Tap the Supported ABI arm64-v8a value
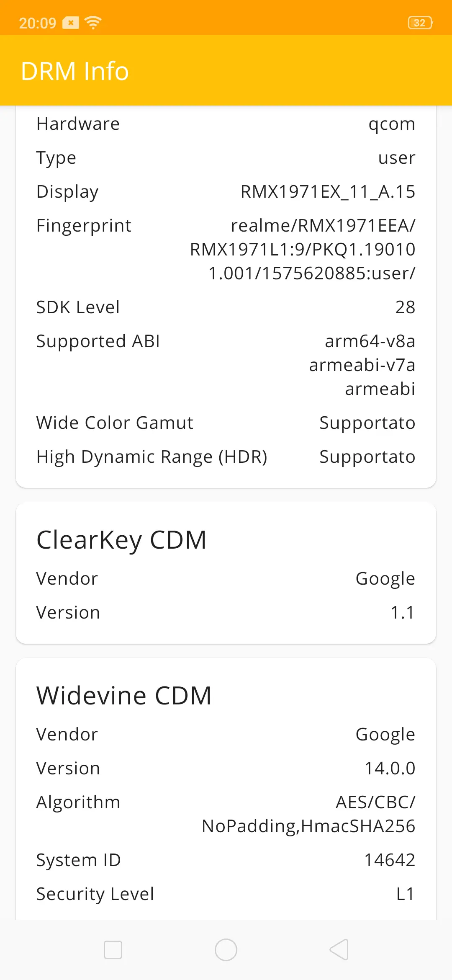The image size is (452, 980). 370,341
